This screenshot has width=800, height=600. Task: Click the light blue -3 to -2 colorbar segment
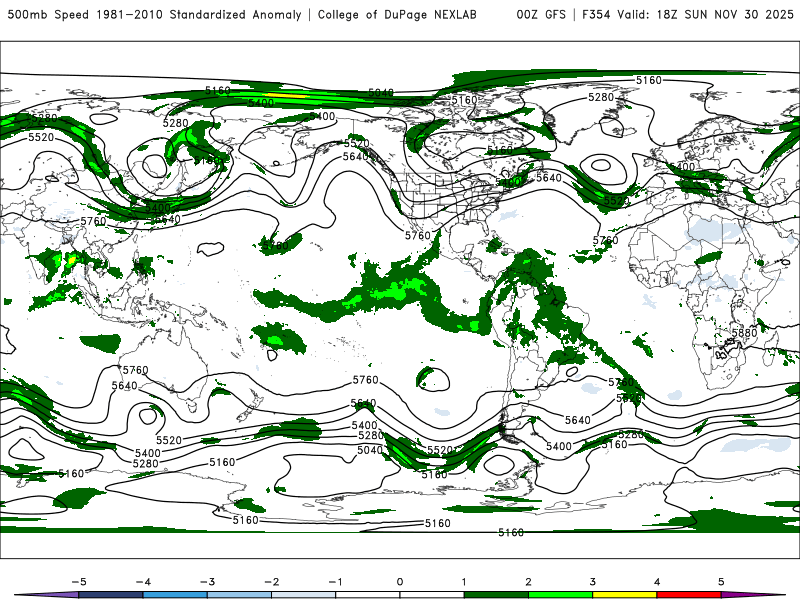point(239,595)
